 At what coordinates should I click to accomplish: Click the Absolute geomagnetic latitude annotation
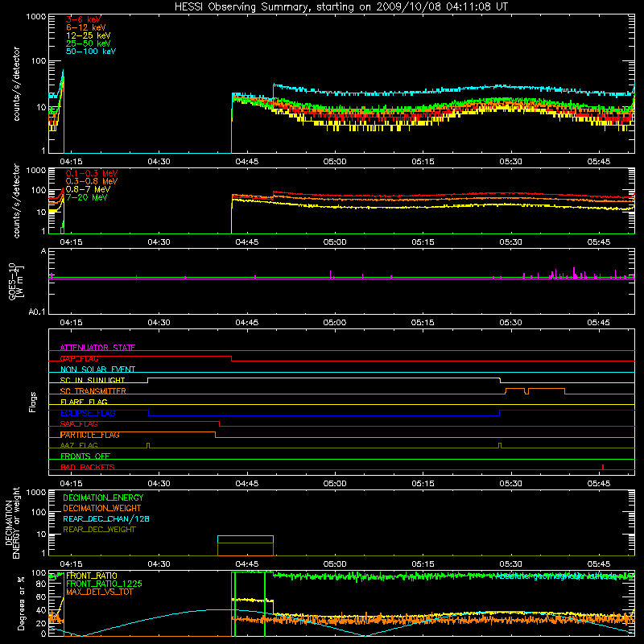click(557, 576)
